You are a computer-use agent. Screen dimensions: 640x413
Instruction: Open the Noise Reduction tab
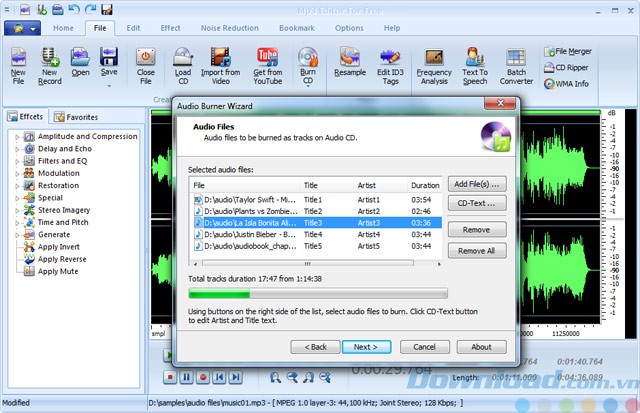pos(229,28)
